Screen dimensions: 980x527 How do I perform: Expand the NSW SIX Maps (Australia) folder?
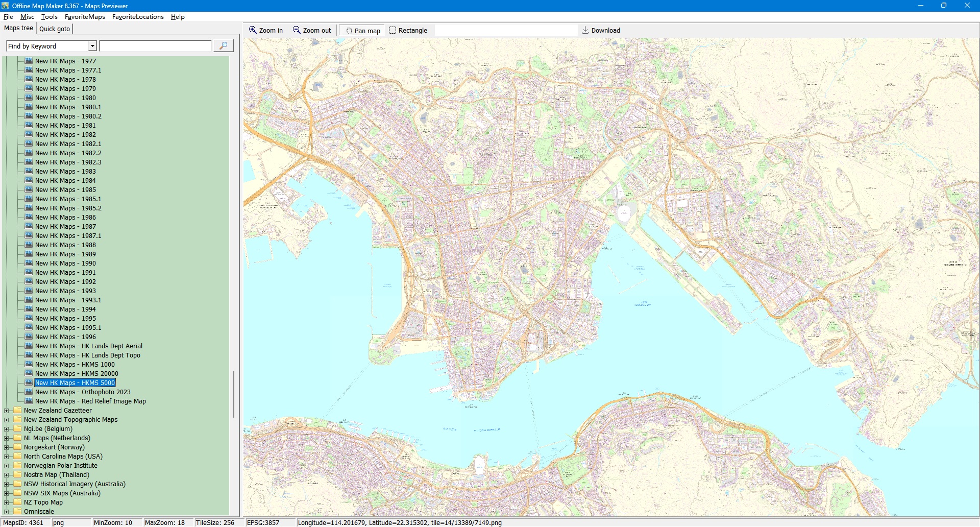[x=7, y=493]
